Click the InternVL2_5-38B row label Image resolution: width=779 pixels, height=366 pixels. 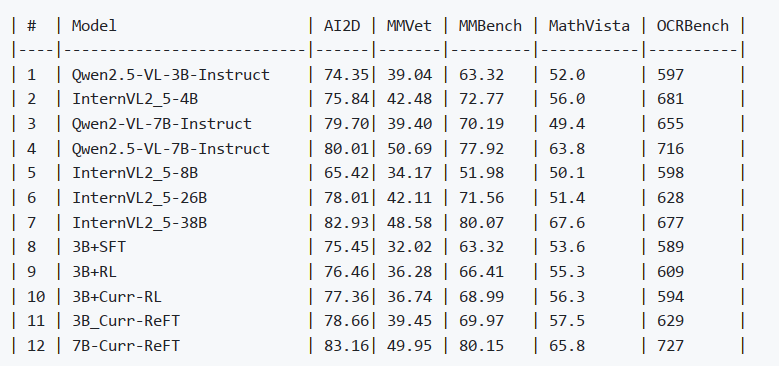(x=140, y=222)
